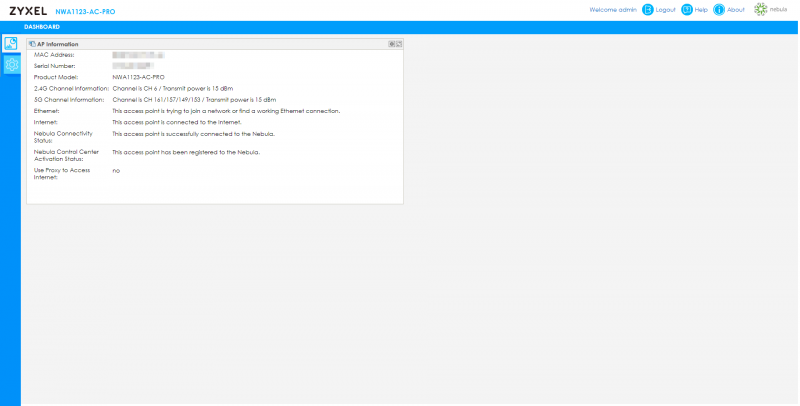The image size is (800, 406).
Task: Click the About text link
Action: click(x=736, y=10)
